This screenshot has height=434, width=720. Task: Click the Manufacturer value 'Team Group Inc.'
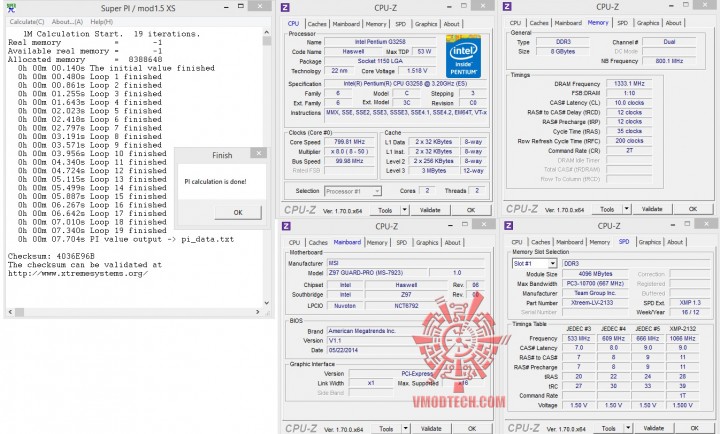point(595,293)
